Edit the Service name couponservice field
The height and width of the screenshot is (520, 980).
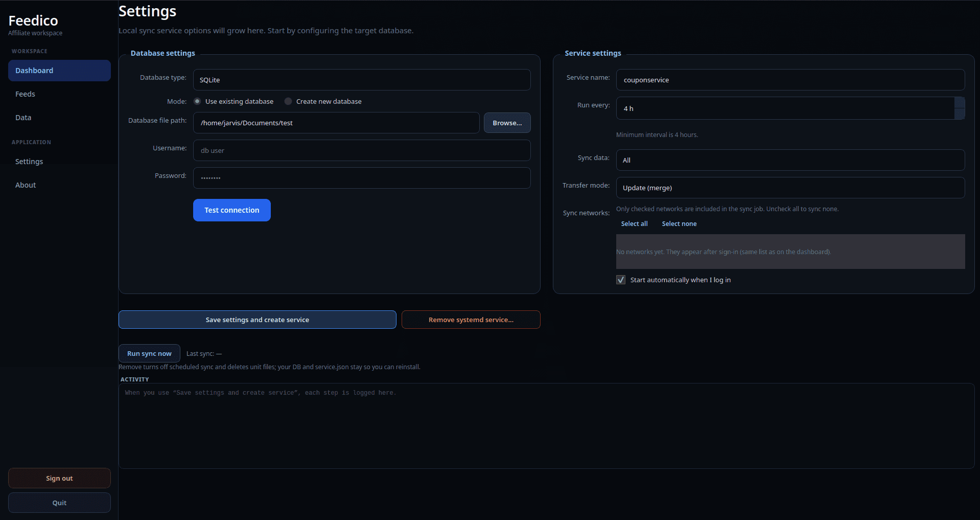click(790, 80)
